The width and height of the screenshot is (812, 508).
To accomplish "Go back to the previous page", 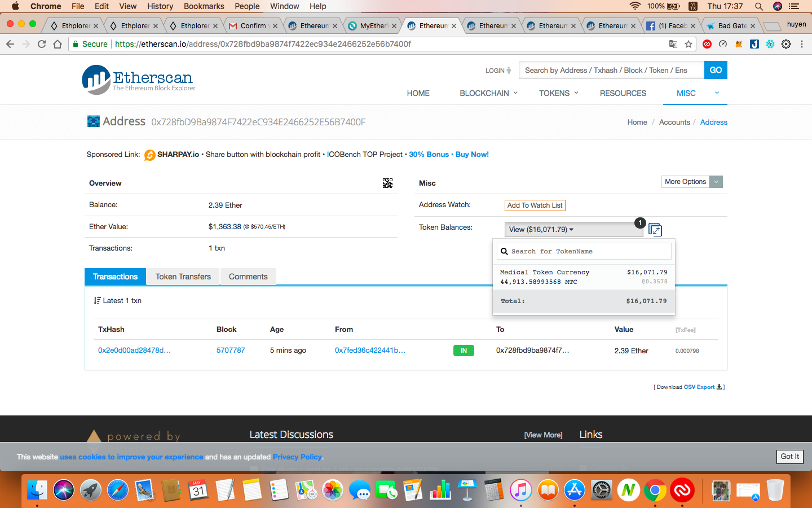I will click(10, 44).
